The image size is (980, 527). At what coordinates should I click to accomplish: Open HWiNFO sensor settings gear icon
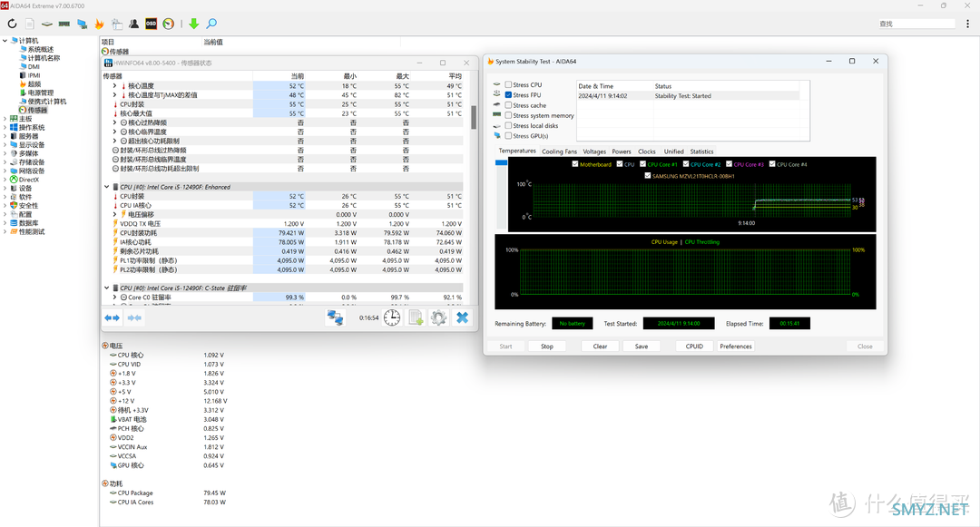[x=439, y=317]
